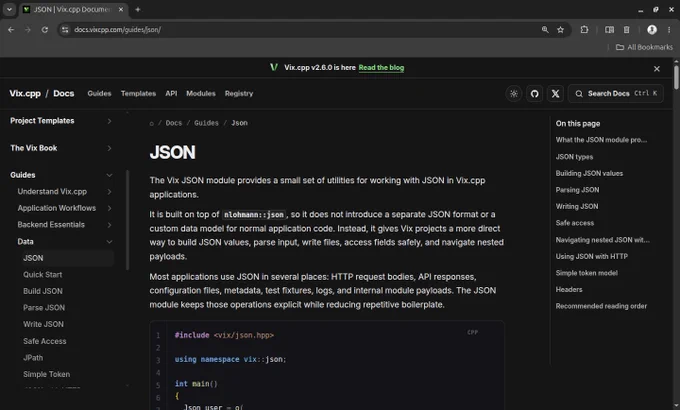Open the All Bookmarks folder
This screenshot has height=410, width=680.
coord(644,47)
